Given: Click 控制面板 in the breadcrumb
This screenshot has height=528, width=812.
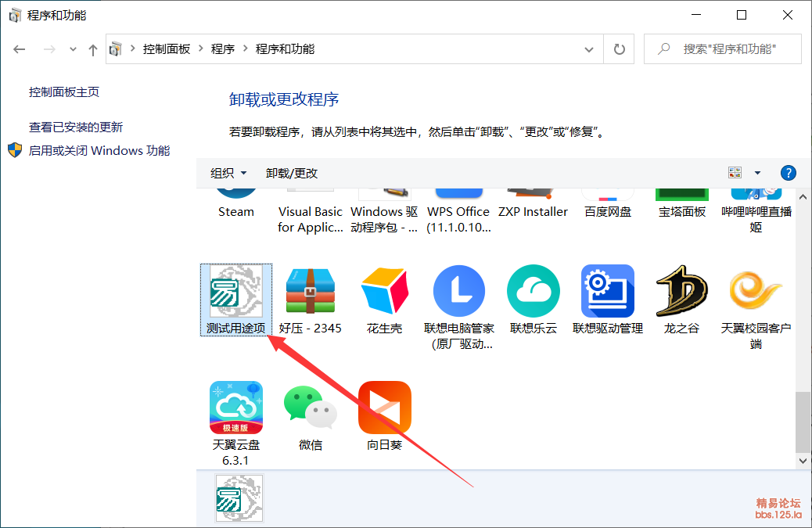Looking at the screenshot, I should click(166, 49).
